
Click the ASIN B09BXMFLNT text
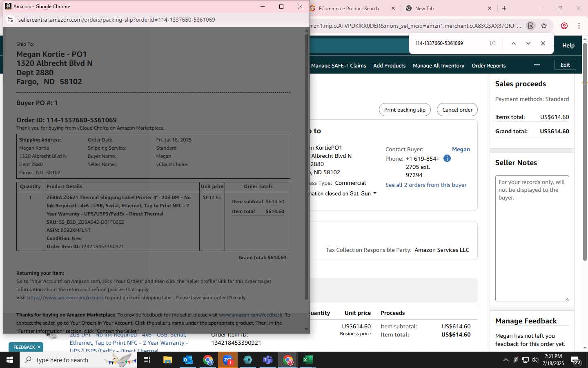pyautogui.click(x=69, y=230)
